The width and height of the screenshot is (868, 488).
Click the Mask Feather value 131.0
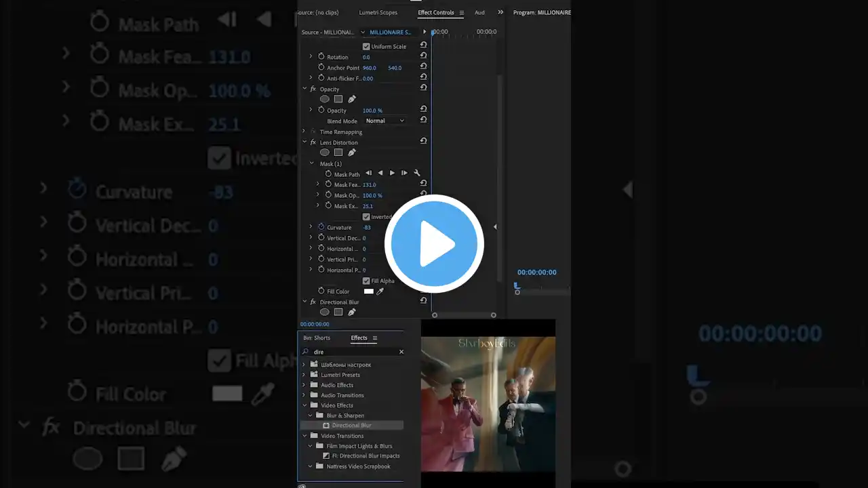(x=369, y=184)
